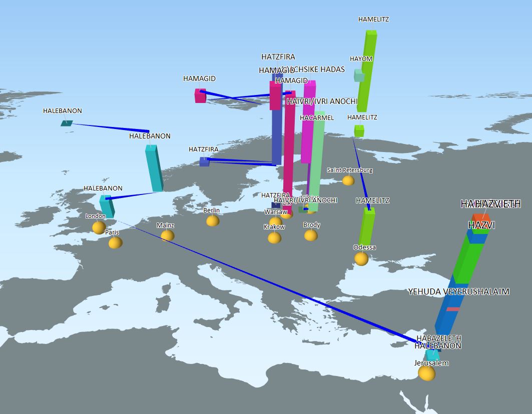532x414 pixels.
Task: Click small blue HATZFIRA cube above Berlin
Action: 204,161
